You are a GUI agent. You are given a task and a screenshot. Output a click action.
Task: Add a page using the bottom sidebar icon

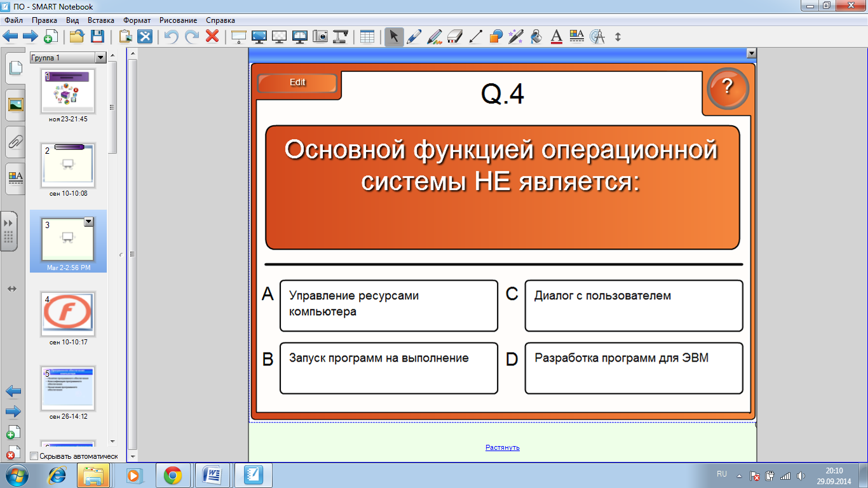(13, 432)
